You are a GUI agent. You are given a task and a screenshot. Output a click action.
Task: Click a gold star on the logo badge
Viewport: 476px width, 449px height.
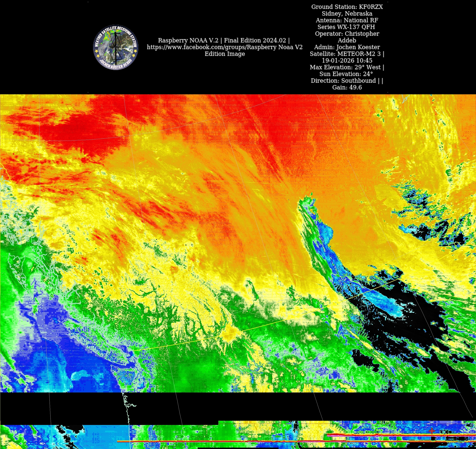pos(97,51)
